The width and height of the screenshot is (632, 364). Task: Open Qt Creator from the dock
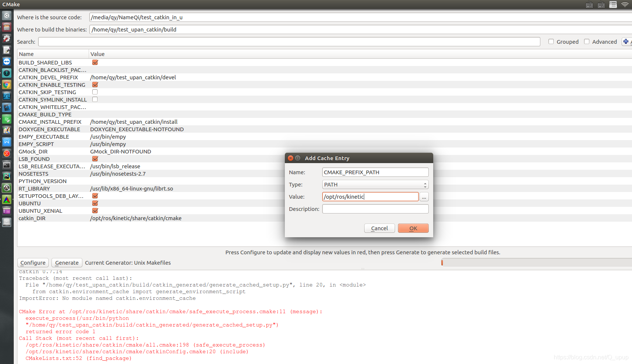coord(7,119)
